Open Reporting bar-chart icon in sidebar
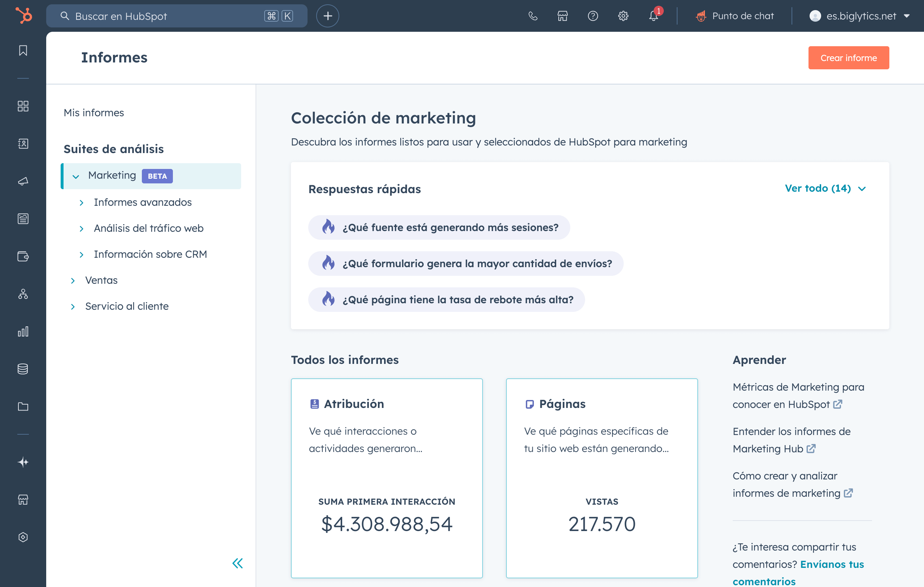Viewport: 924px width, 587px height. click(23, 331)
